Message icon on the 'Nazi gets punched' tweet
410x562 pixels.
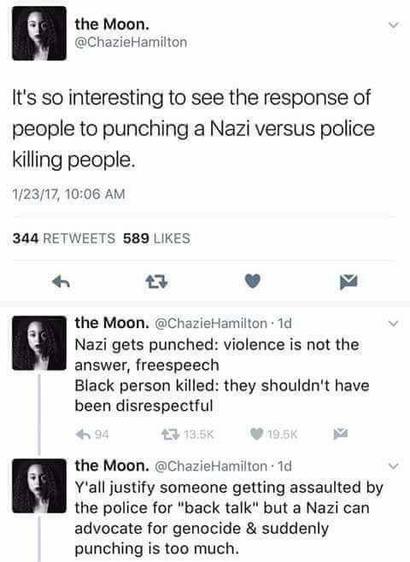[340, 434]
